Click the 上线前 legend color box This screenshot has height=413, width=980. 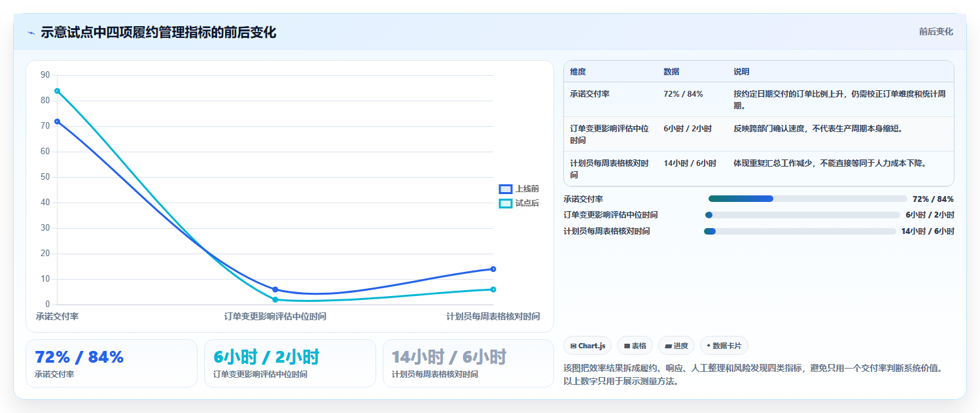[x=505, y=189]
